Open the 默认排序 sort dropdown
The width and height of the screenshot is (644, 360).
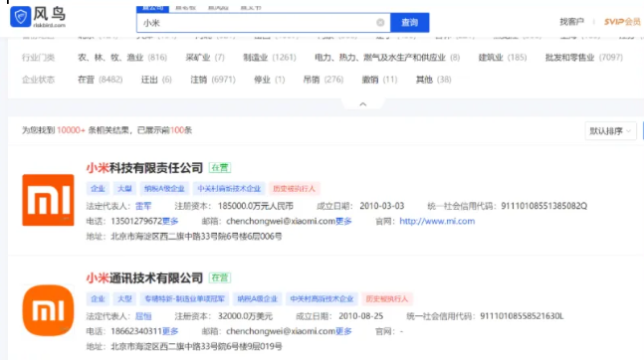pyautogui.click(x=610, y=131)
